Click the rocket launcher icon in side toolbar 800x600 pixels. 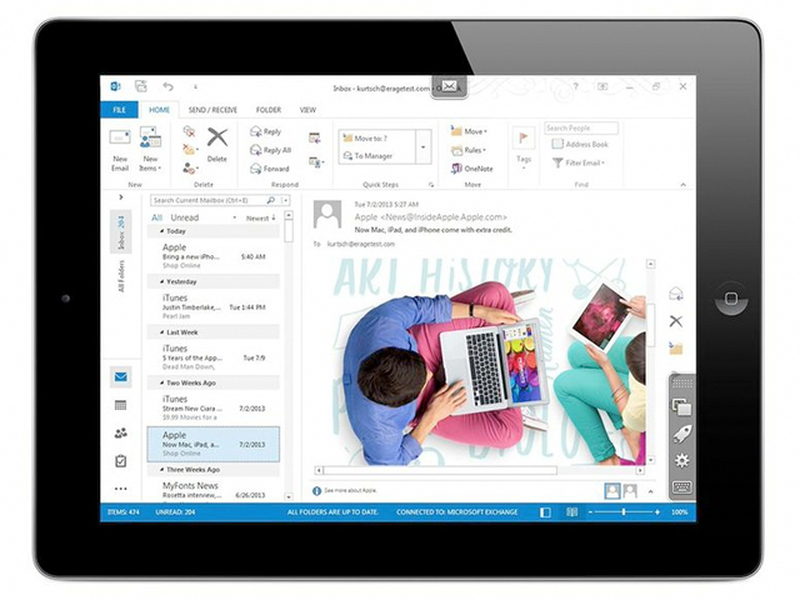pyautogui.click(x=682, y=433)
